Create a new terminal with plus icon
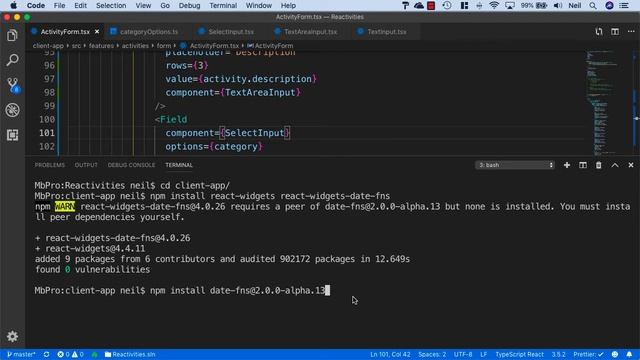The width and height of the screenshot is (640, 360). coord(567,165)
